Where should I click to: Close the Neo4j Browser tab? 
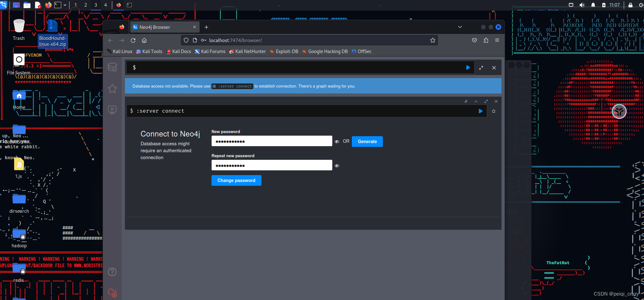195,27
